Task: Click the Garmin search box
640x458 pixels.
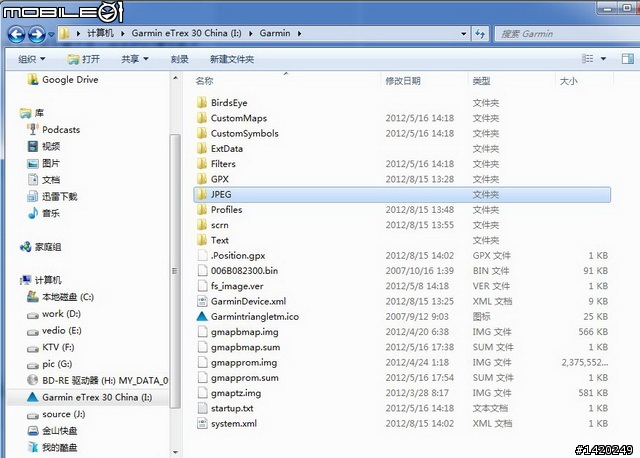Action: click(567, 33)
